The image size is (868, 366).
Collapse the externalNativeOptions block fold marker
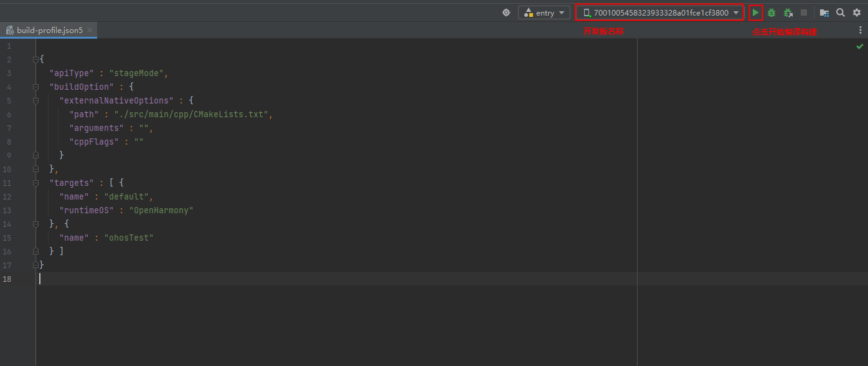tap(35, 101)
